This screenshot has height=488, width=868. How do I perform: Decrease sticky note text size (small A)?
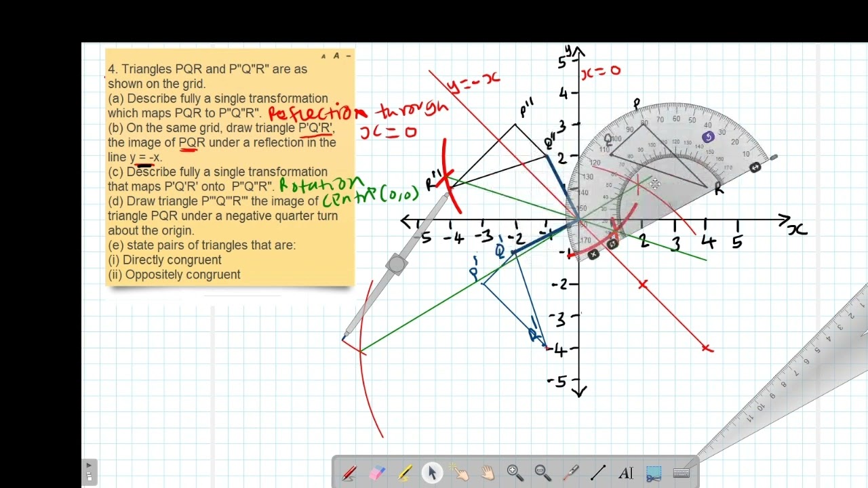click(323, 56)
